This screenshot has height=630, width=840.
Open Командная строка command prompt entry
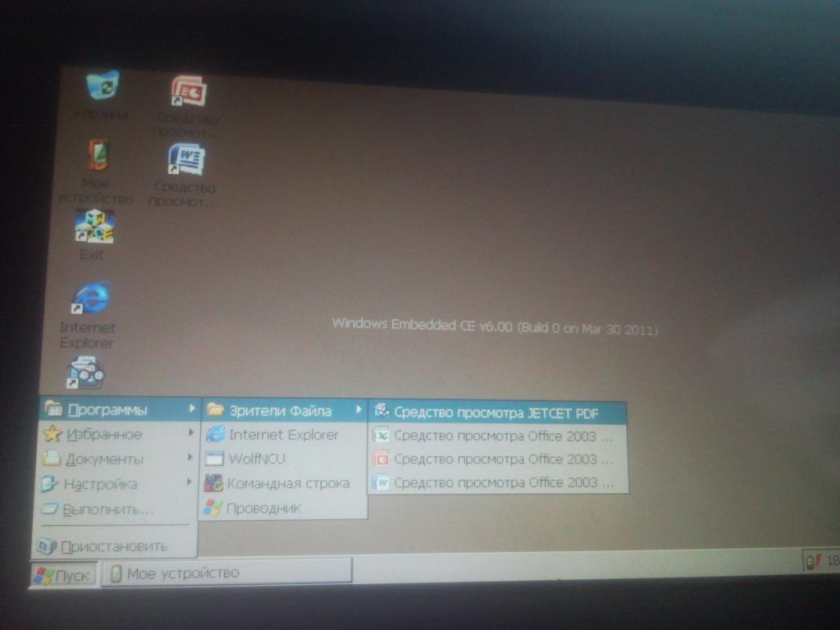coord(283,483)
